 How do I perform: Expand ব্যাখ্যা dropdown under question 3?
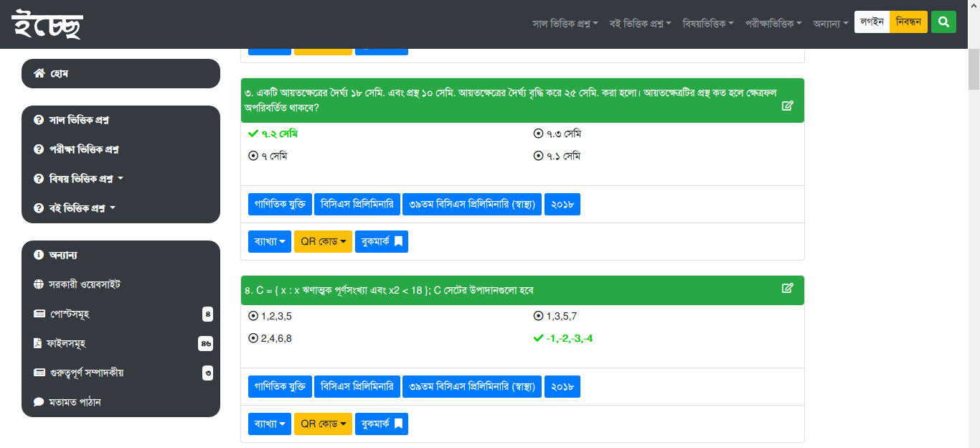[x=270, y=242]
